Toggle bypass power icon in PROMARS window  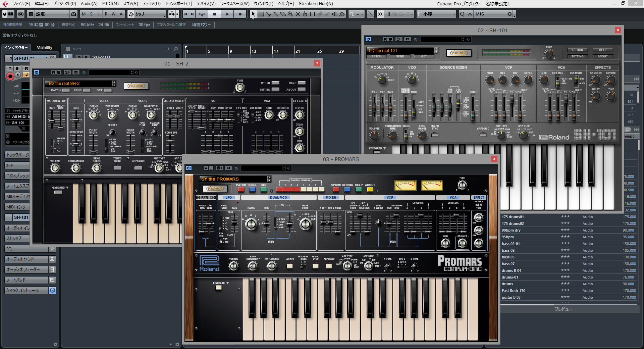pos(189,168)
